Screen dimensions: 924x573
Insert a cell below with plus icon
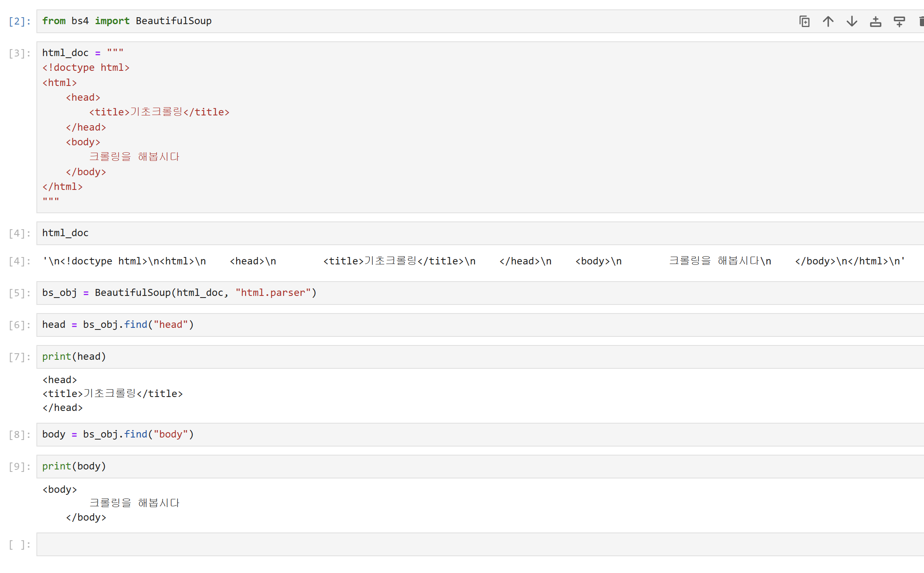(x=899, y=21)
